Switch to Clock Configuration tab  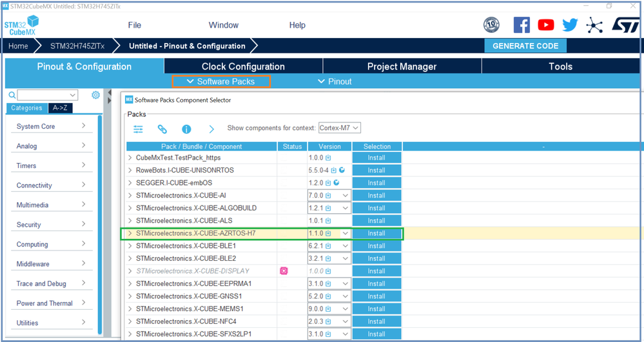(243, 66)
